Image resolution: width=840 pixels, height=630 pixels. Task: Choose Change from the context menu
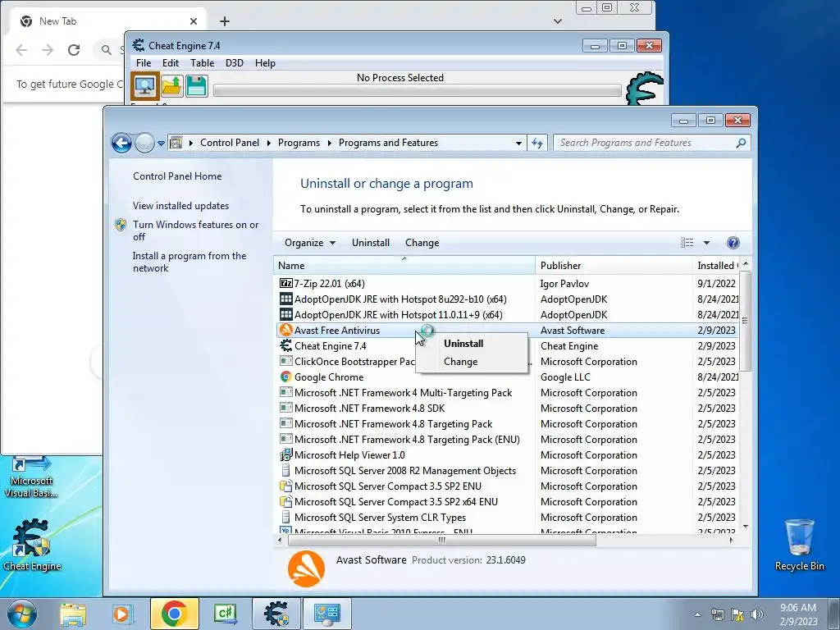(461, 362)
